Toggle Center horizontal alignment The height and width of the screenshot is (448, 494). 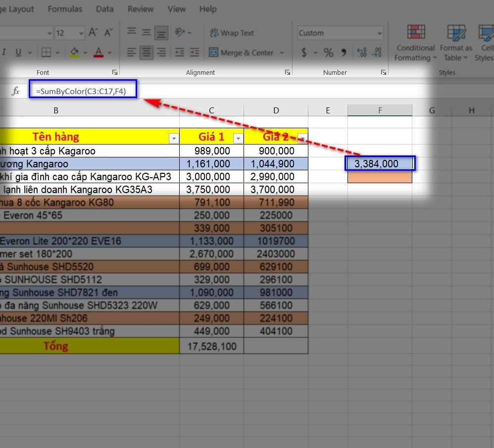(x=146, y=52)
